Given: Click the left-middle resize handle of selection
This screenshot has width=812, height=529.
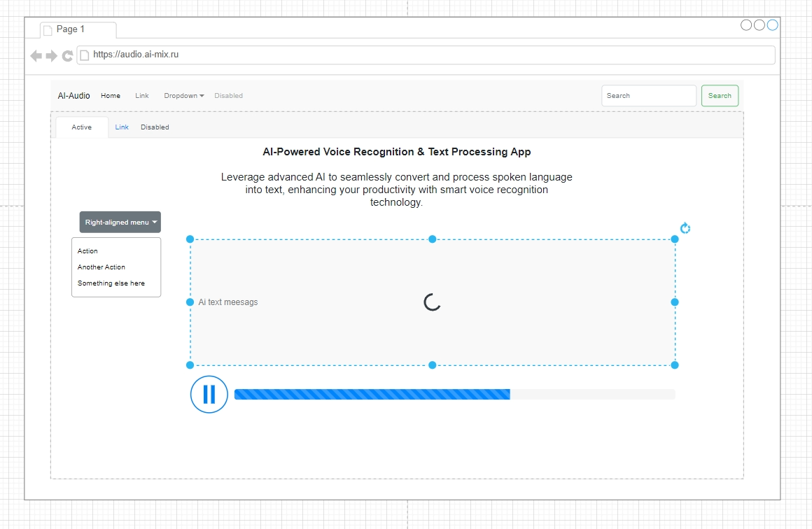Looking at the screenshot, I should pyautogui.click(x=190, y=302).
